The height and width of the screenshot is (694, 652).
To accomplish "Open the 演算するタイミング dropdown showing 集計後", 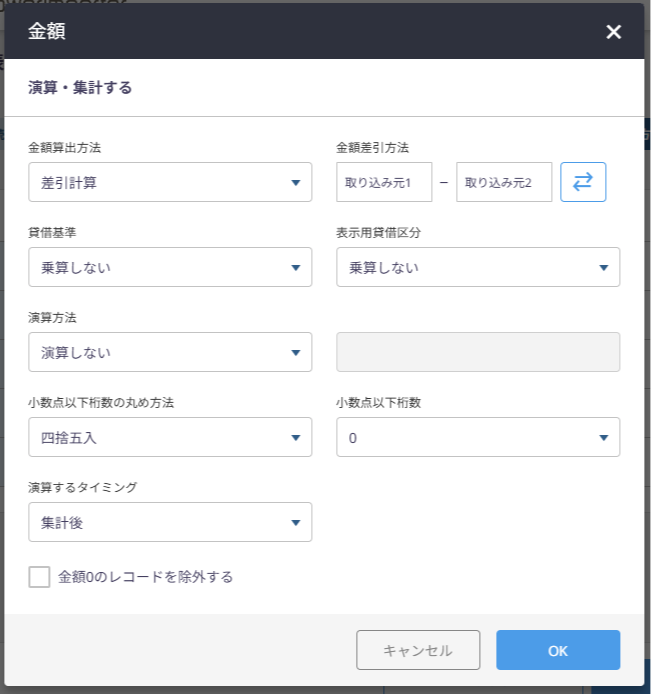I will [x=170, y=522].
